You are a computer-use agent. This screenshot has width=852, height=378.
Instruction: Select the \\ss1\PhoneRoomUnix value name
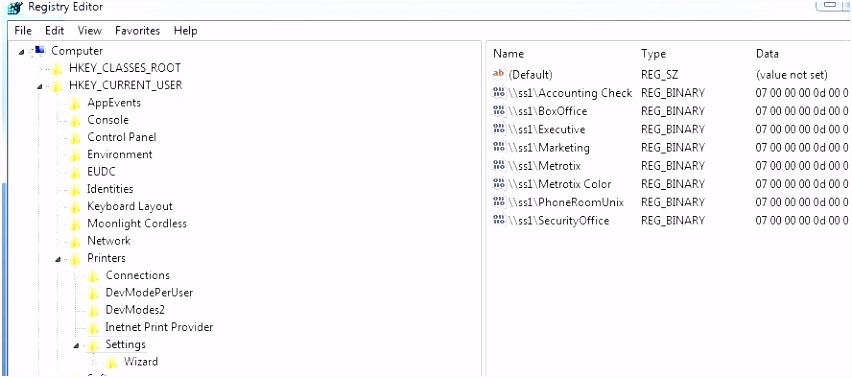coord(566,203)
